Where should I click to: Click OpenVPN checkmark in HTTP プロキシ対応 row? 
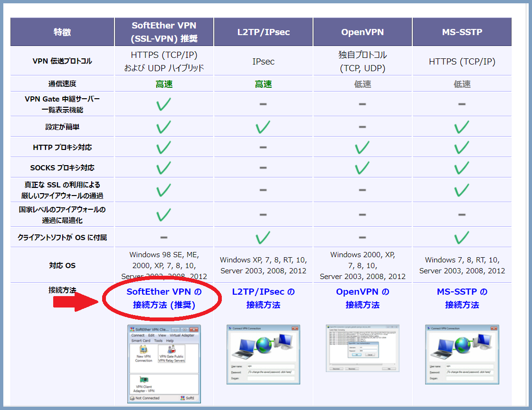point(362,148)
